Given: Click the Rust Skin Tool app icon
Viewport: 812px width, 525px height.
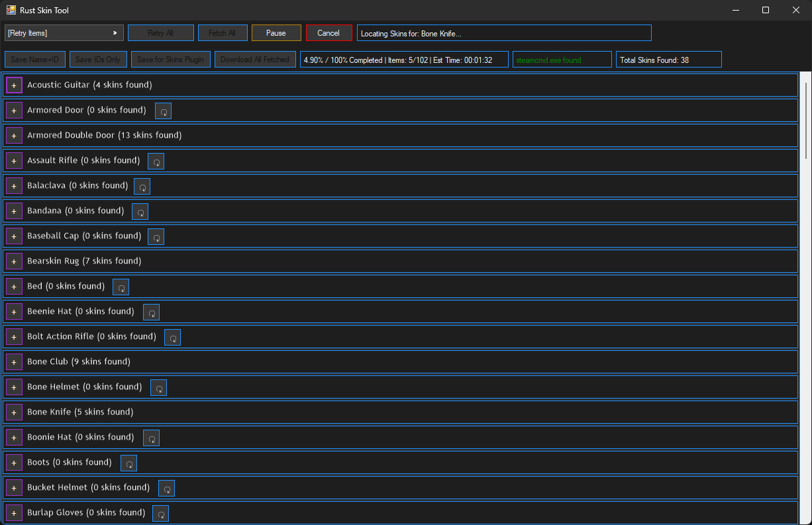Looking at the screenshot, I should pyautogui.click(x=11, y=10).
